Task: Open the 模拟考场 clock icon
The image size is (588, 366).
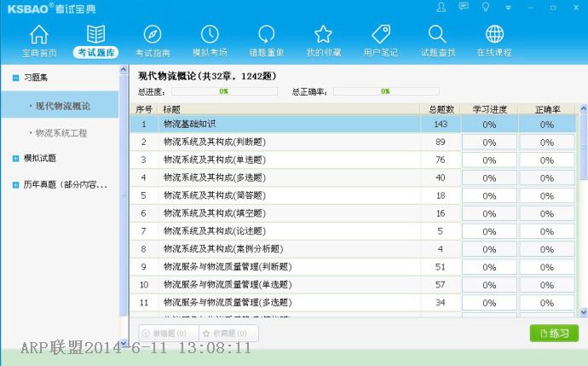Action: pos(210,34)
